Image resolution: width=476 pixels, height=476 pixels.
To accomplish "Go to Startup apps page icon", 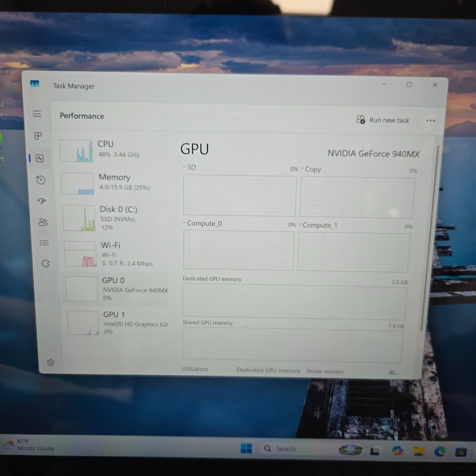I will (x=42, y=201).
